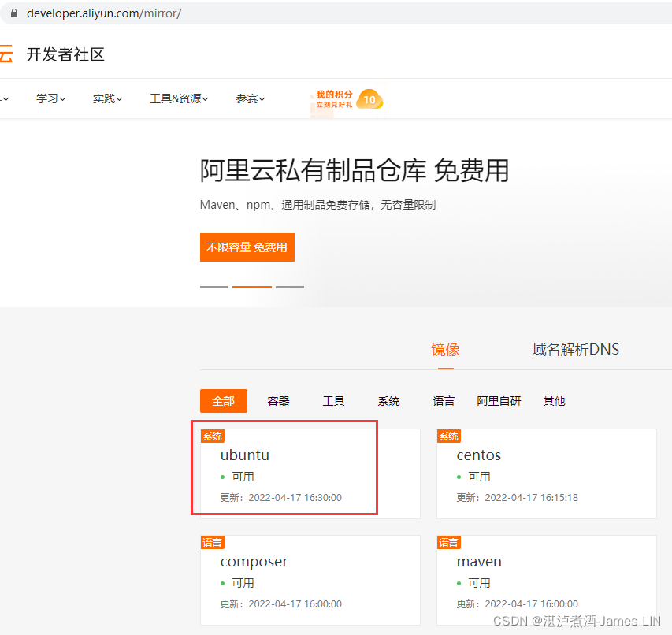
Task: Click the 语言 tag on the maven card
Action: click(449, 542)
